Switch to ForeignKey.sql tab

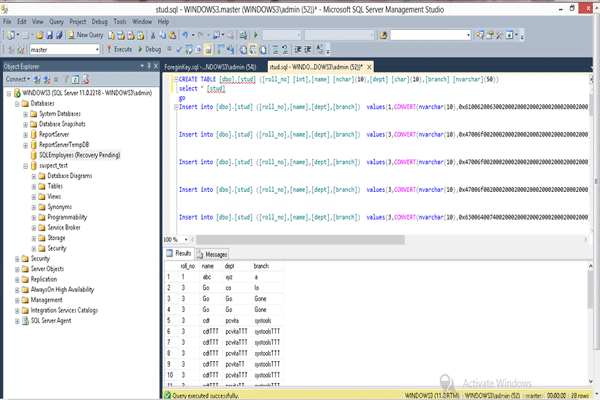(210, 67)
